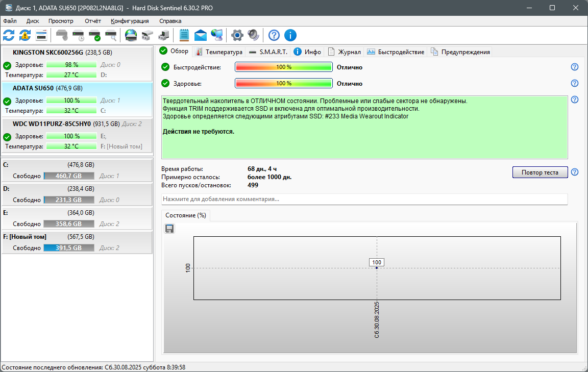Click the Повтор теста button
The image size is (588, 372).
(x=540, y=172)
